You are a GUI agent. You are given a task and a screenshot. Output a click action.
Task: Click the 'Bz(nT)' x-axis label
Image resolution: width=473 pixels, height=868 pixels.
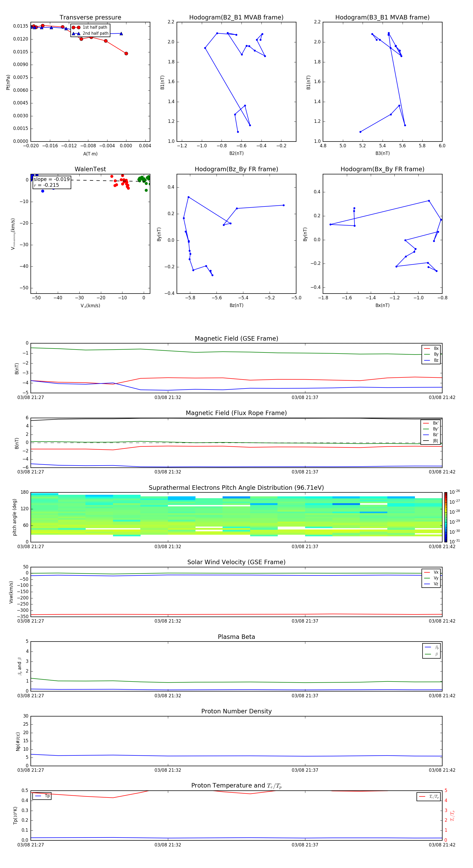(x=236, y=305)
